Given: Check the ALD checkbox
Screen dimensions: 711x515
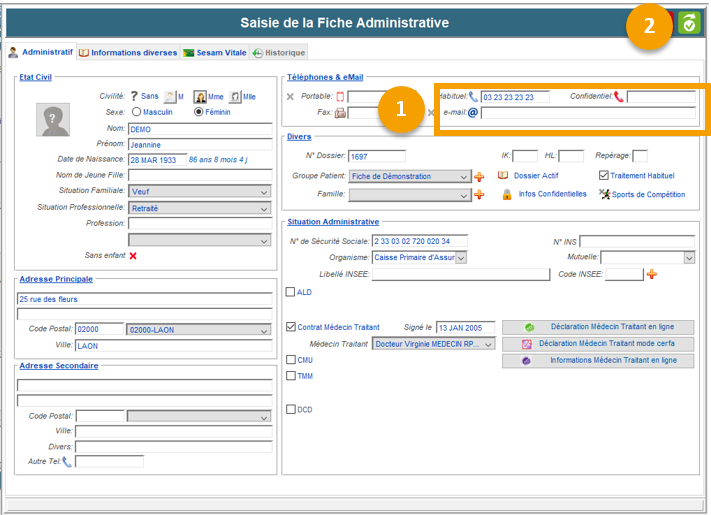Looking at the screenshot, I should [x=291, y=292].
